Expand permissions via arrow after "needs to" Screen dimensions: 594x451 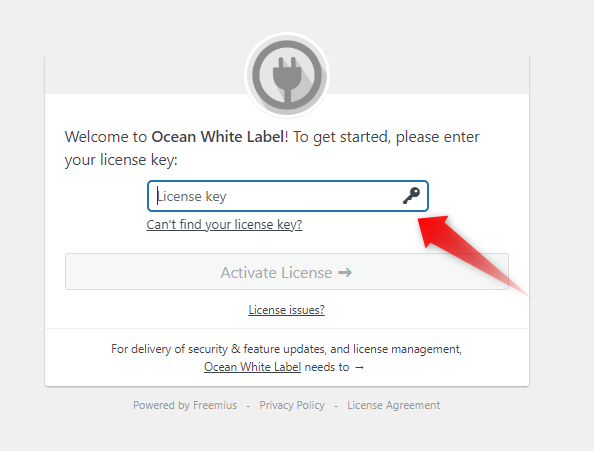[x=360, y=367]
